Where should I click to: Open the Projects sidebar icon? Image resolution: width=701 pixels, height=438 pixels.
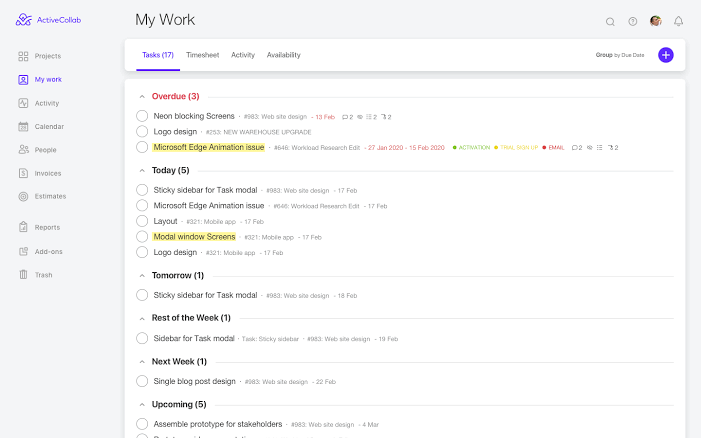click(x=23, y=56)
